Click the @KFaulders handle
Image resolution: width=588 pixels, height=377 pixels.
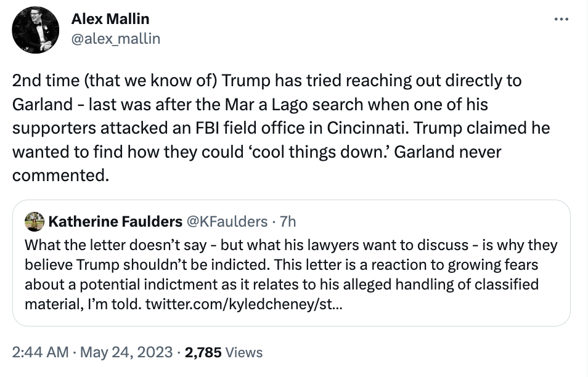pyautogui.click(x=227, y=221)
